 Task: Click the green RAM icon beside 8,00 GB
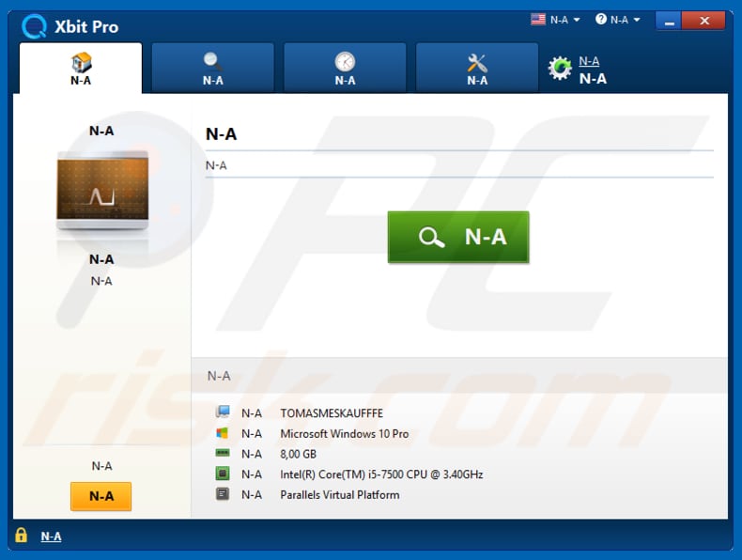pyautogui.click(x=223, y=453)
